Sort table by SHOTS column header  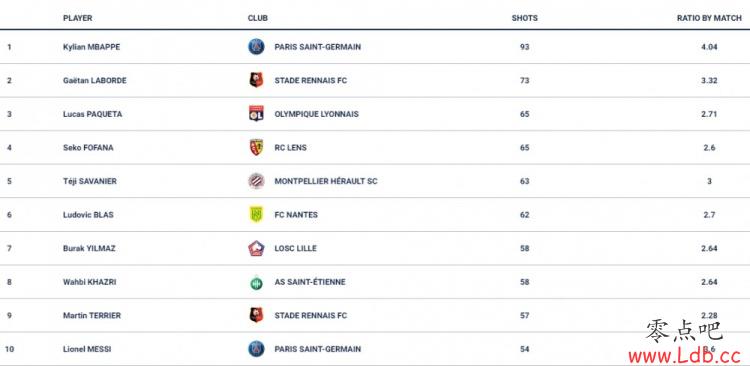[x=525, y=18]
